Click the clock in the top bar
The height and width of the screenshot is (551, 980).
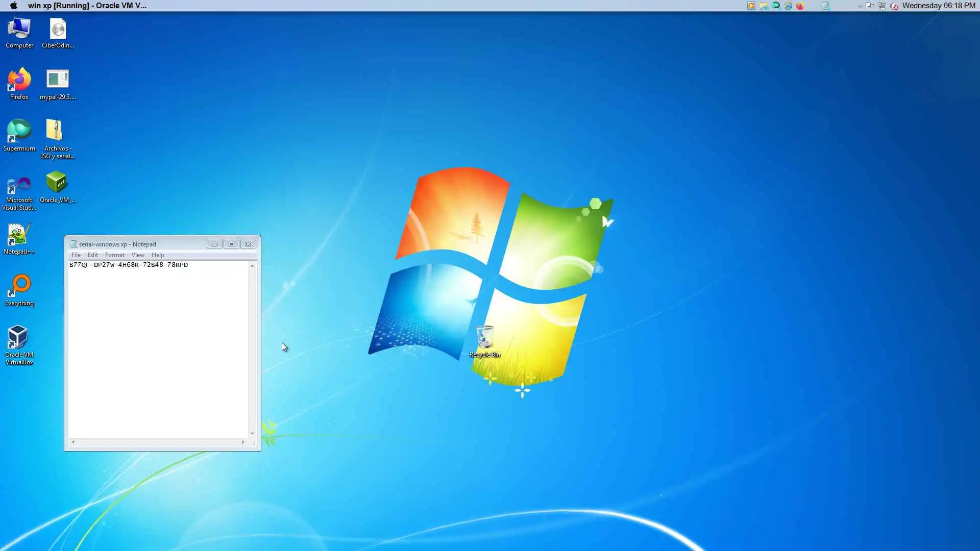click(938, 6)
